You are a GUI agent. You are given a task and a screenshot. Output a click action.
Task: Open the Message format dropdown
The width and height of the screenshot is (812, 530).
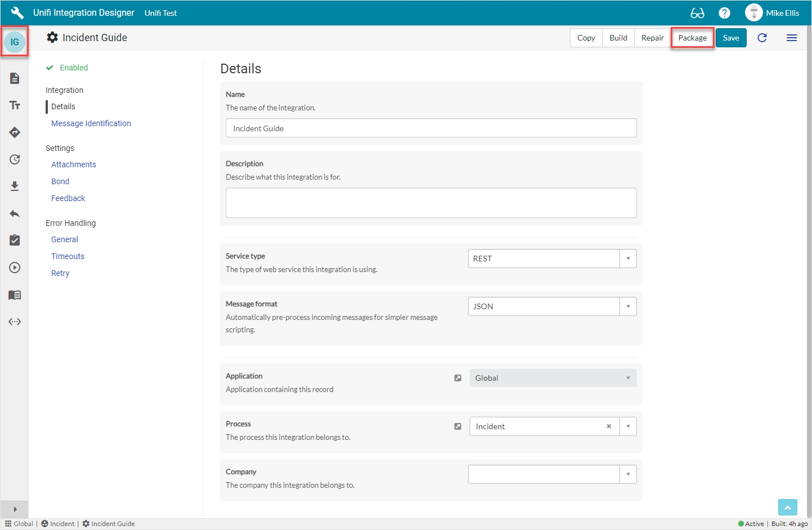(x=628, y=306)
